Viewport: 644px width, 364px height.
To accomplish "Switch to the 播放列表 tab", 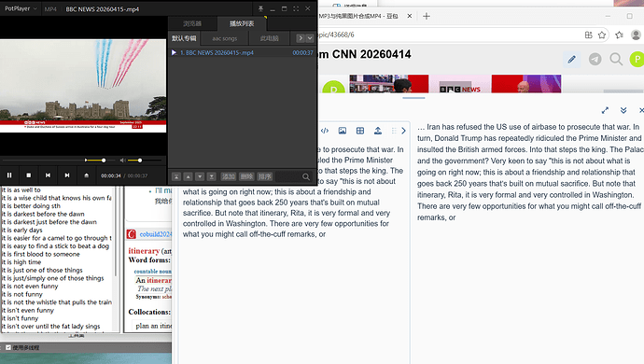I will (x=242, y=24).
